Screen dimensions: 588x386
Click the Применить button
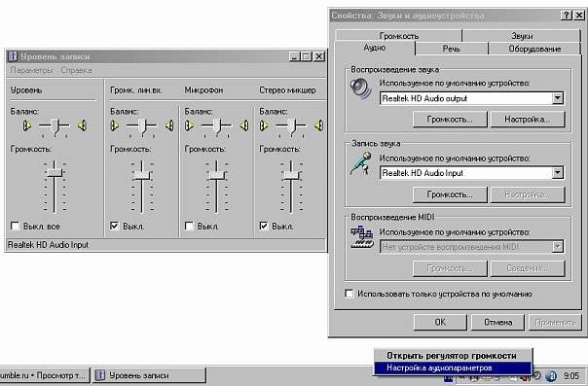555,323
